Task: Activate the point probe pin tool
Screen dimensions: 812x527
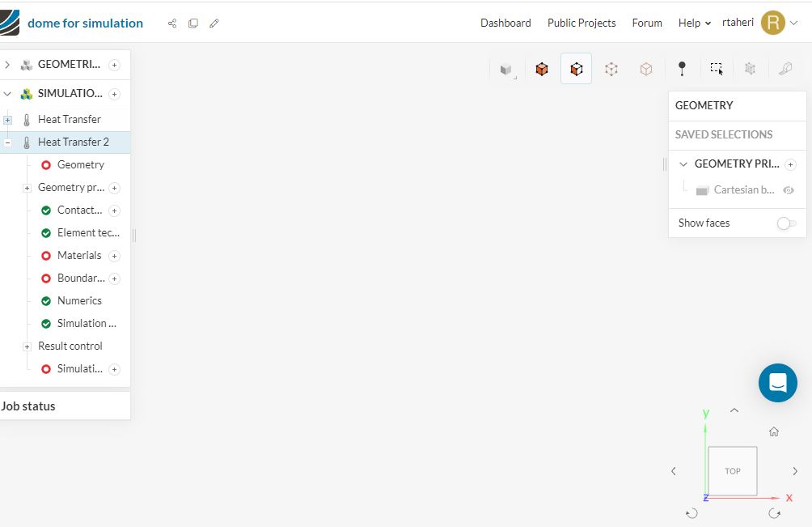Action: (x=682, y=68)
